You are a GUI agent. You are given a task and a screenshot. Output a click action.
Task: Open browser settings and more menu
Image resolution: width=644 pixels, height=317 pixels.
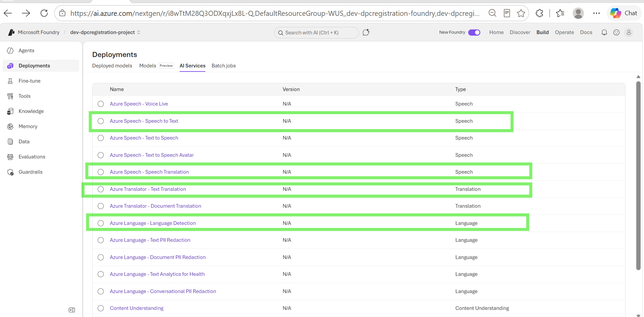(597, 13)
